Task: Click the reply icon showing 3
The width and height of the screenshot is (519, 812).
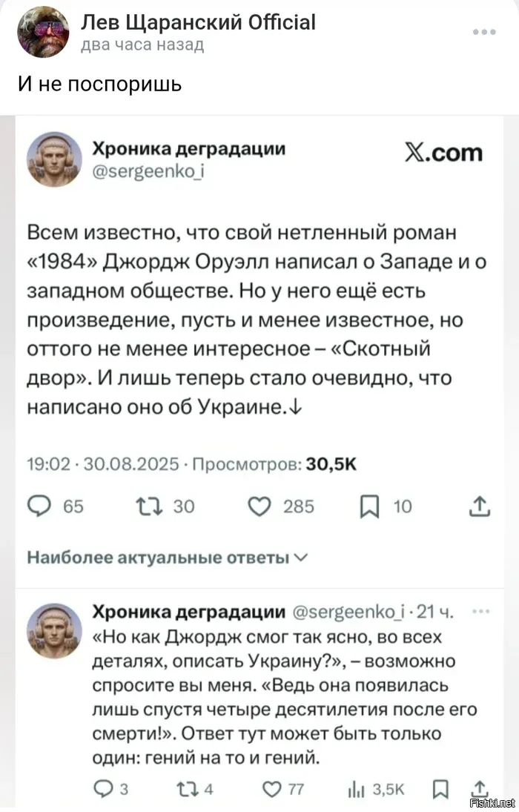Action: 104,789
